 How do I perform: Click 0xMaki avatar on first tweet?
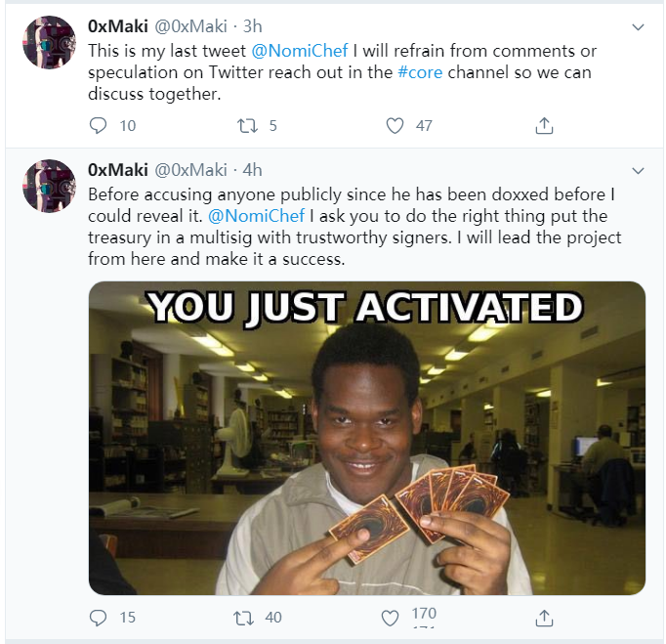(49, 43)
